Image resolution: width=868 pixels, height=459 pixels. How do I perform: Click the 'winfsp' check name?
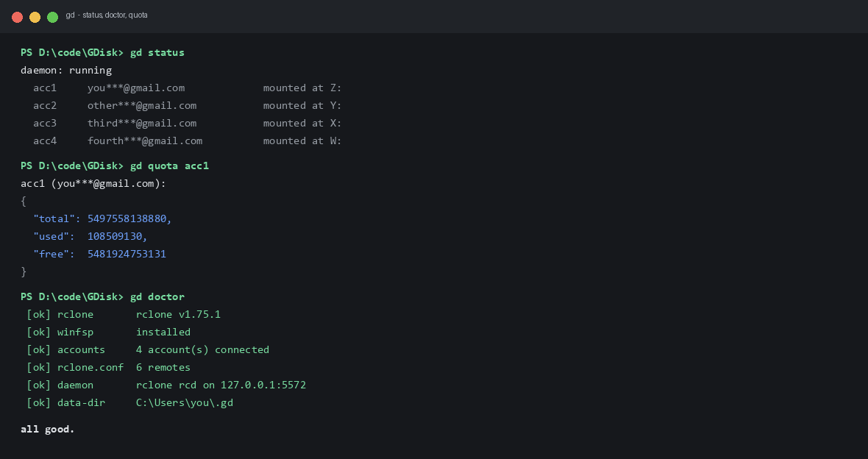[x=75, y=332]
